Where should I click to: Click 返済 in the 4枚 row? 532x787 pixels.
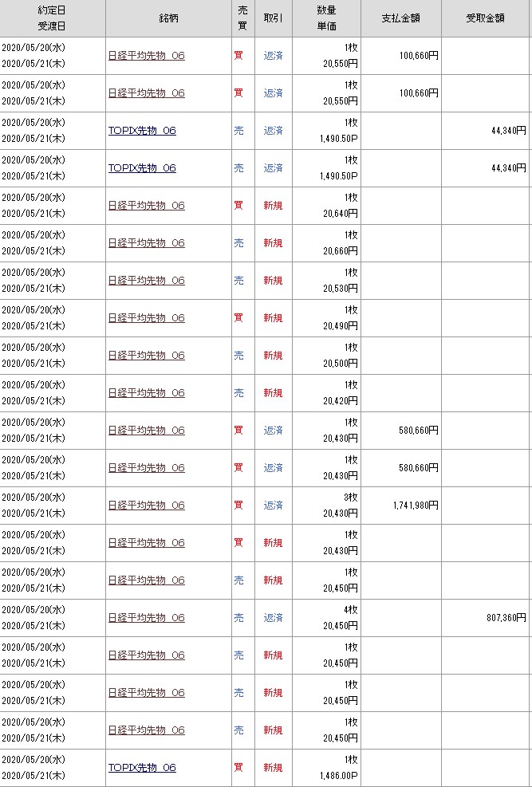coord(273,618)
